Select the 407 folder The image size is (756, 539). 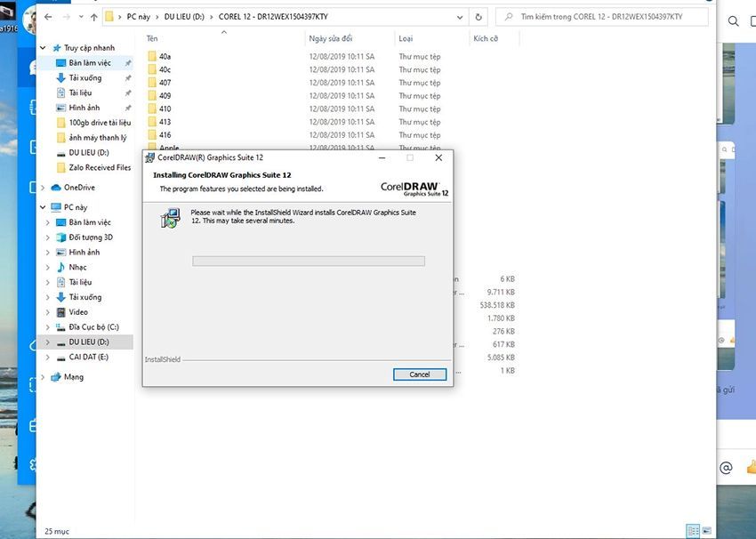point(165,83)
